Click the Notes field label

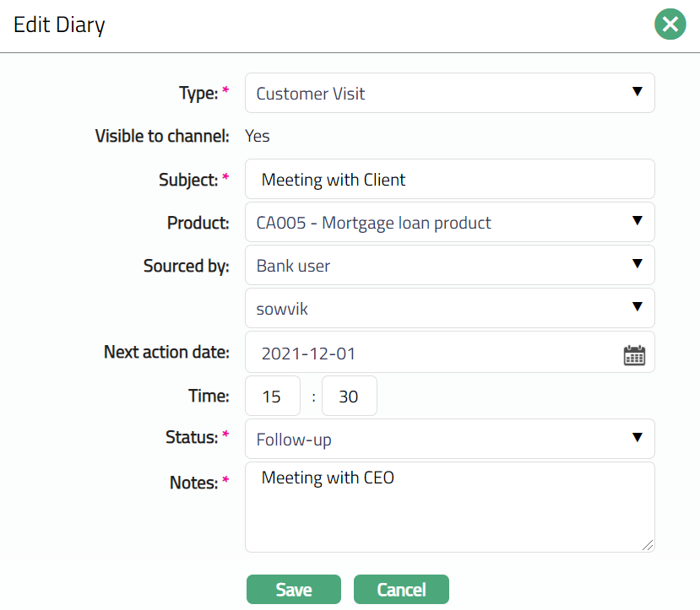(193, 483)
